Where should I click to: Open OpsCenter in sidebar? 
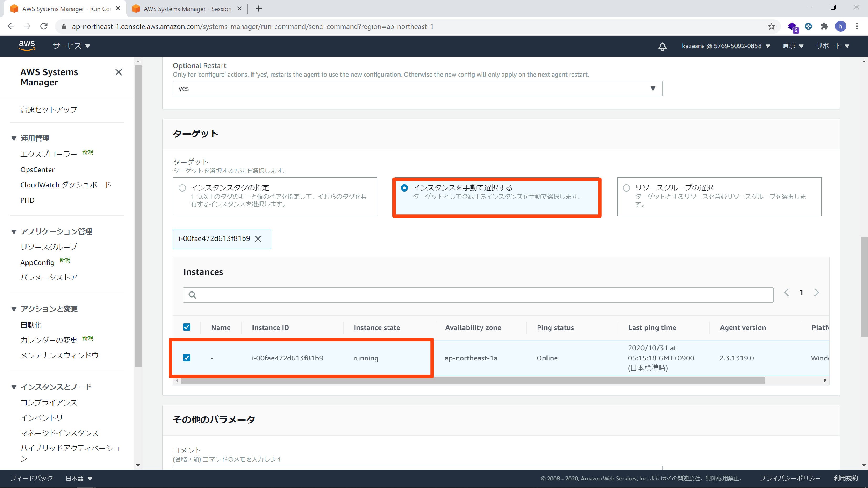tap(37, 170)
